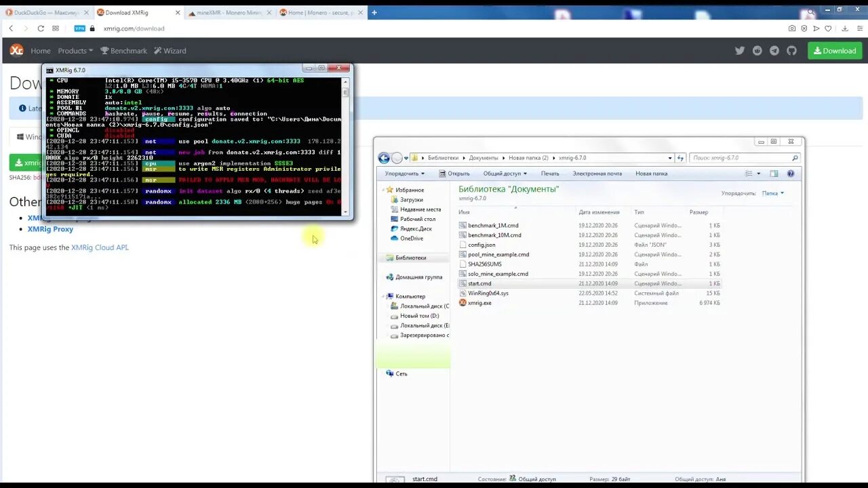The height and width of the screenshot is (488, 868).
Task: Reload the page with refresh icon
Action: pos(41,28)
